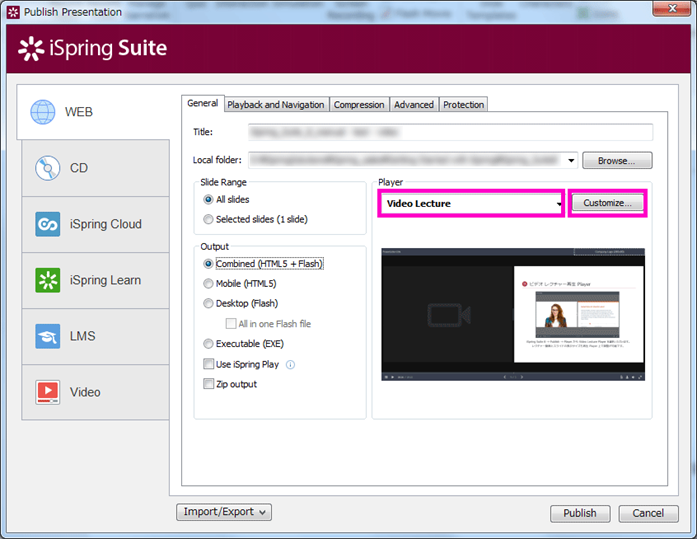Enable Use iSpring Play checkbox
Image resolution: width=697 pixels, height=539 pixels.
pyautogui.click(x=208, y=364)
